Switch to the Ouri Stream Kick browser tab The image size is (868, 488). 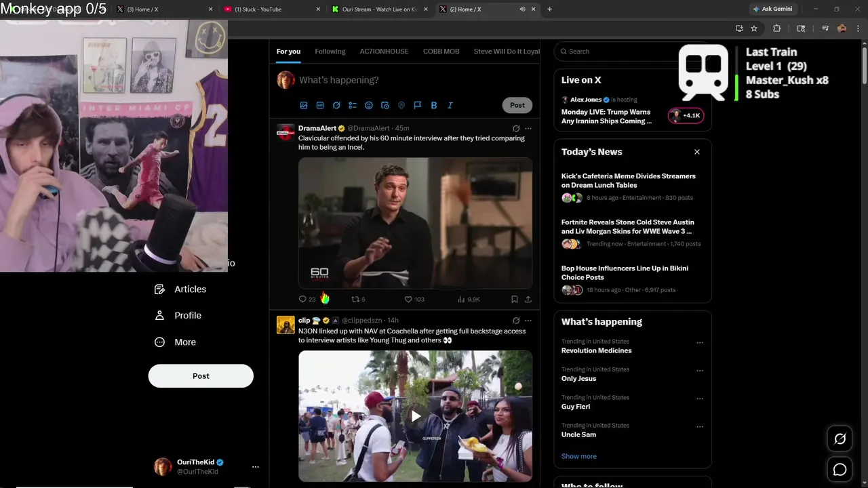381,9
